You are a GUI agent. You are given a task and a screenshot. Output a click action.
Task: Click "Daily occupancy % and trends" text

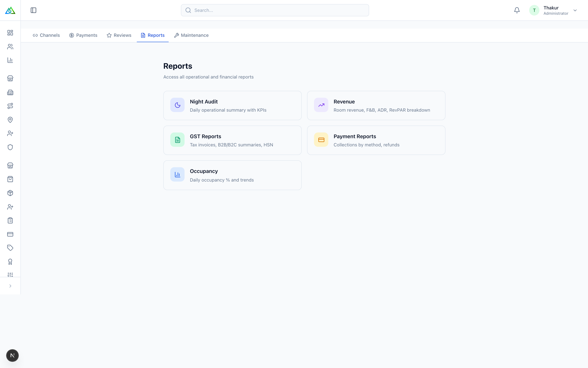pos(222,180)
